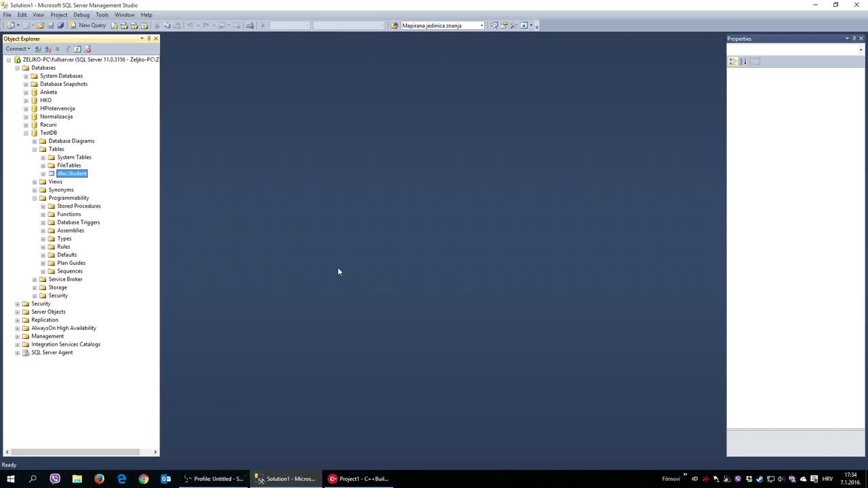Image resolution: width=868 pixels, height=488 pixels.
Task: Open the Properties Window toolbar icon
Action: pyautogui.click(x=504, y=25)
